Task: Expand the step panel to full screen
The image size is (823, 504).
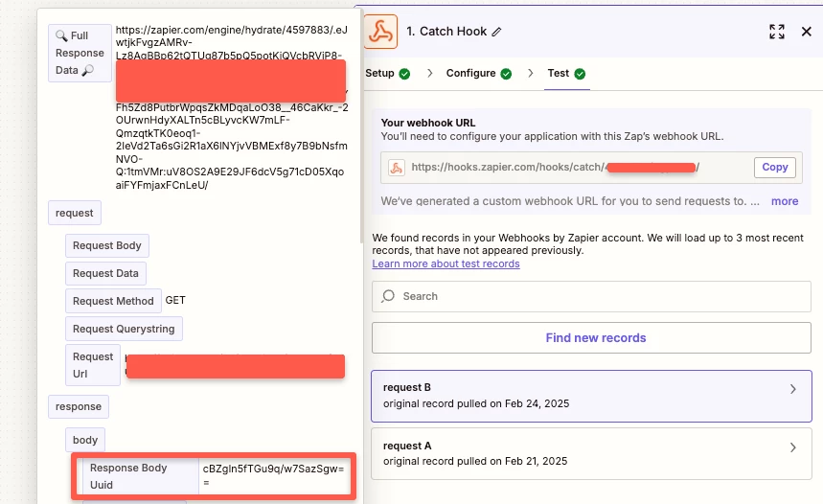Action: pyautogui.click(x=777, y=32)
